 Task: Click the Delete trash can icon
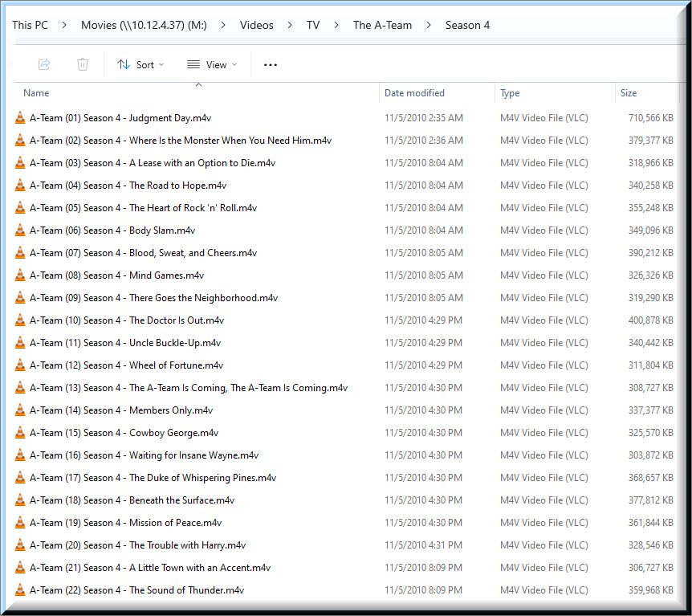click(x=83, y=64)
